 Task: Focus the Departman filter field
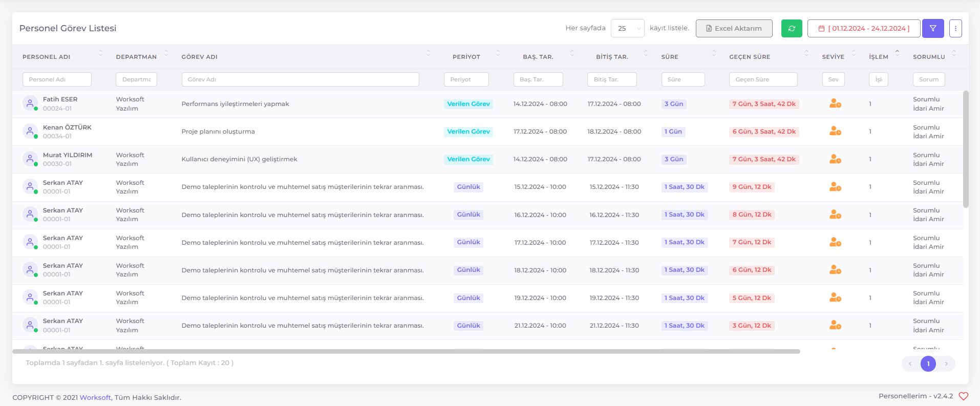click(136, 79)
